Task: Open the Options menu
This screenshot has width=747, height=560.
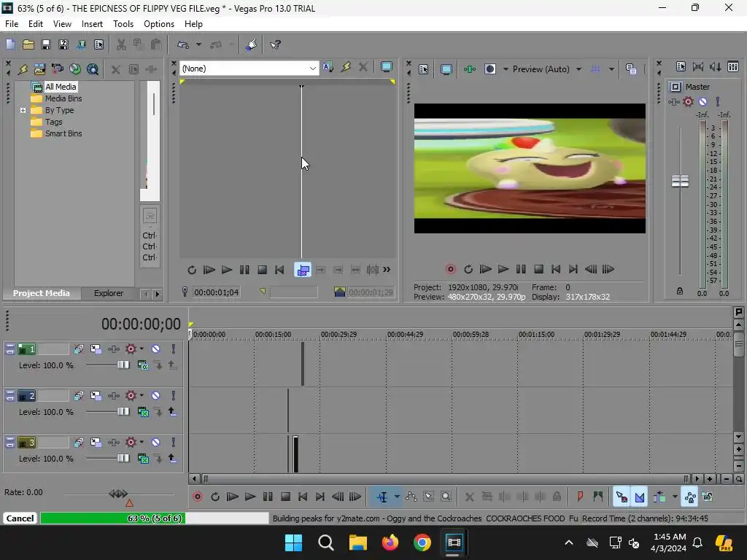Action: pos(158,24)
